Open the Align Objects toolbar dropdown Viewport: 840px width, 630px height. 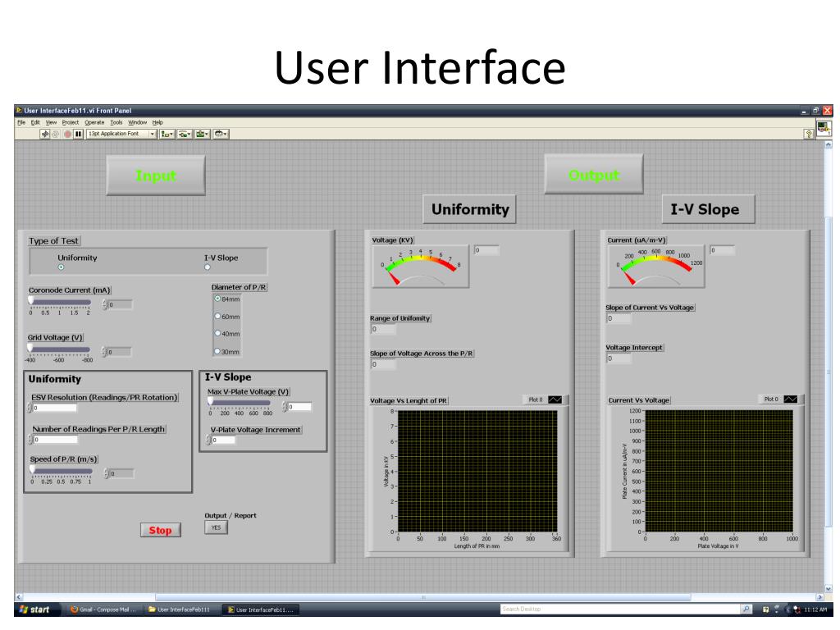(167, 134)
